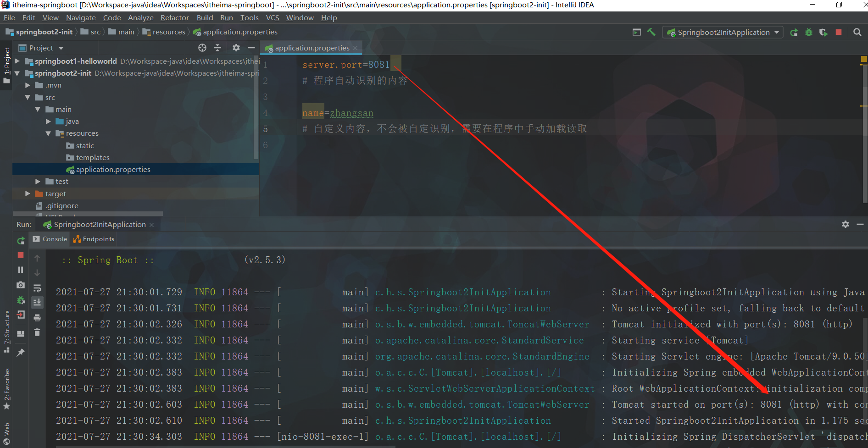Open Run panel gear settings
Viewport: 868px width, 448px height.
click(x=846, y=224)
